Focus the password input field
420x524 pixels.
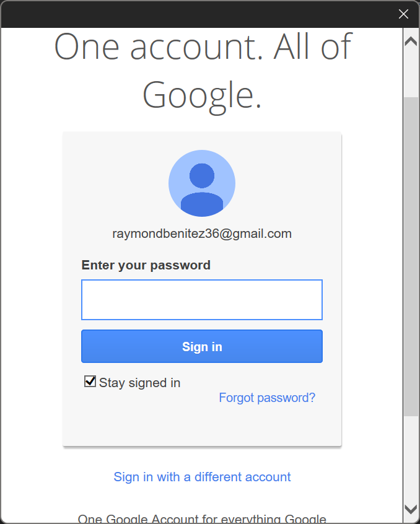(202, 300)
